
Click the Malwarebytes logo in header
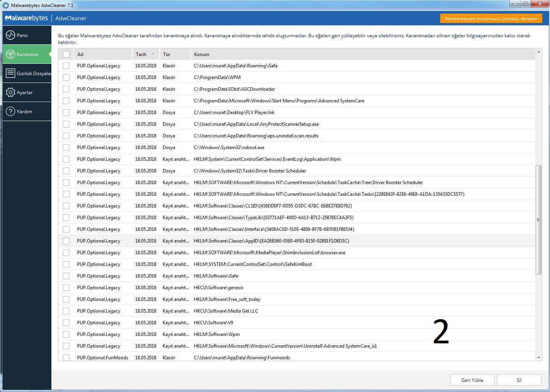point(26,18)
